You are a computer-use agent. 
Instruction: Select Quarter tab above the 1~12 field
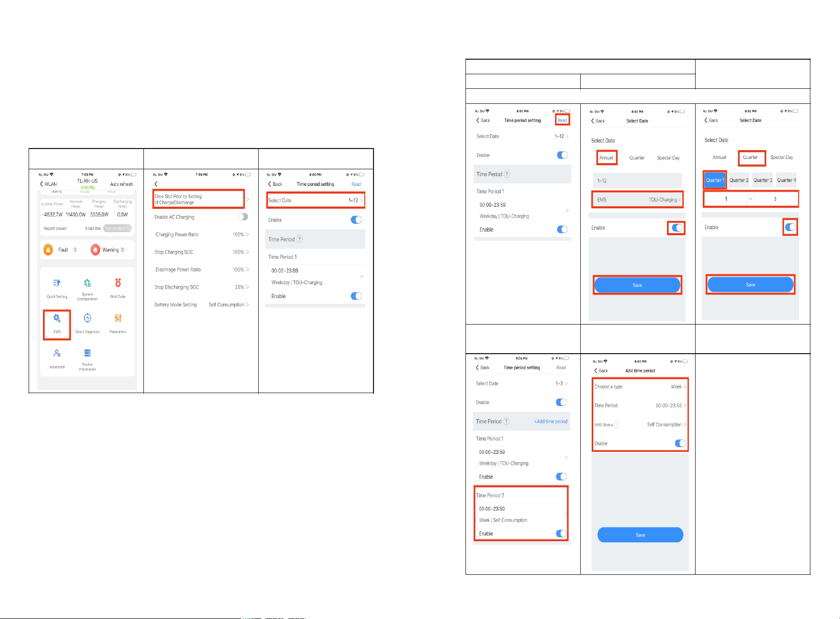(x=637, y=158)
